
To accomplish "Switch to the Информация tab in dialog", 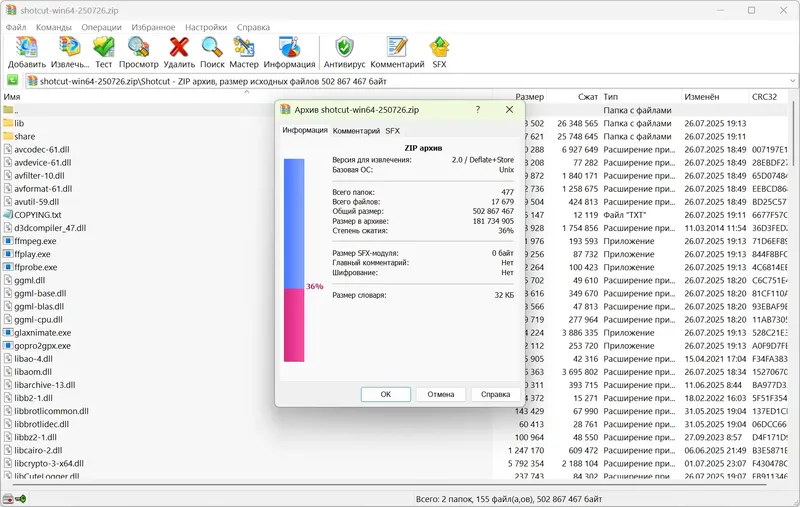I will 305,131.
